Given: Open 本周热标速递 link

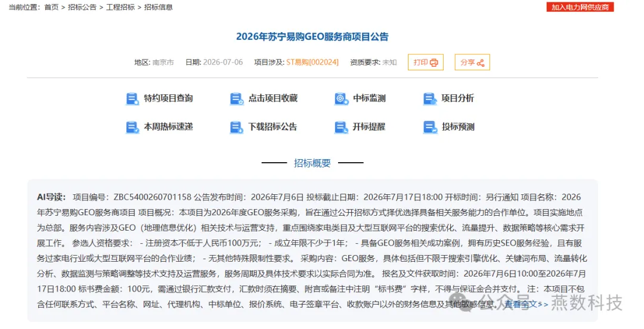Looking at the screenshot, I should 168,126.
